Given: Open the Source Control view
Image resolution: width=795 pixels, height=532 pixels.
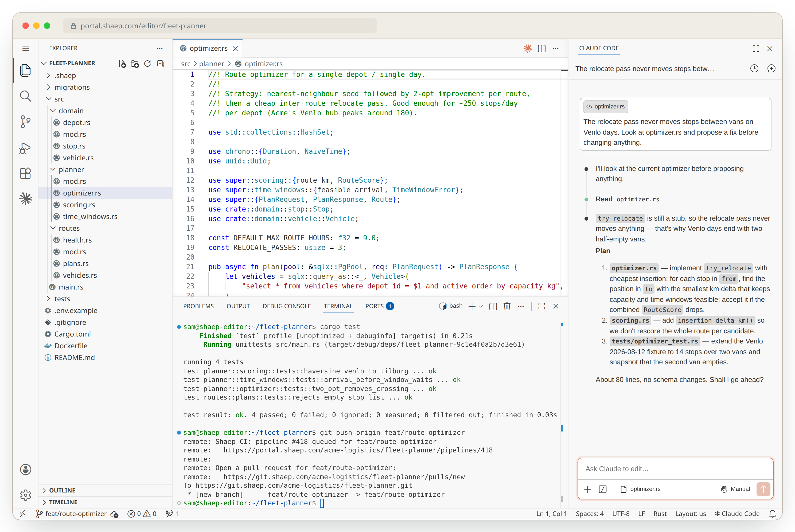Looking at the screenshot, I should pyautogui.click(x=25, y=122).
